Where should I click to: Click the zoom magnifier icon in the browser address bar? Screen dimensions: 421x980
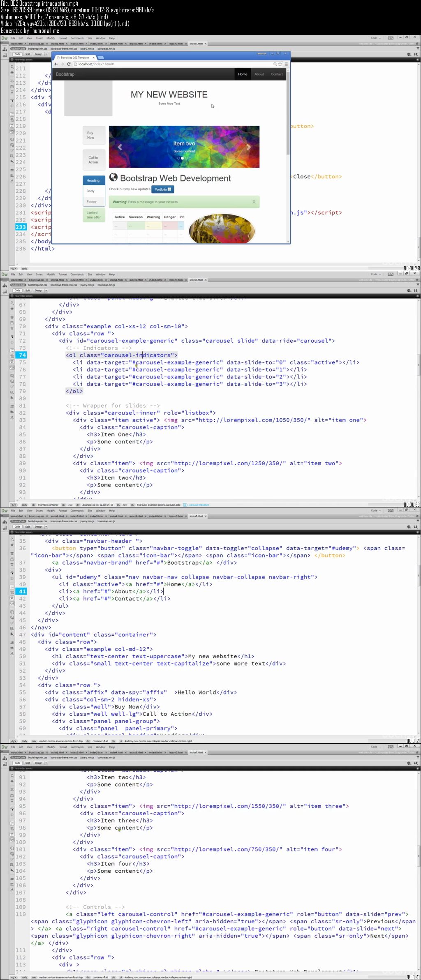[275, 64]
